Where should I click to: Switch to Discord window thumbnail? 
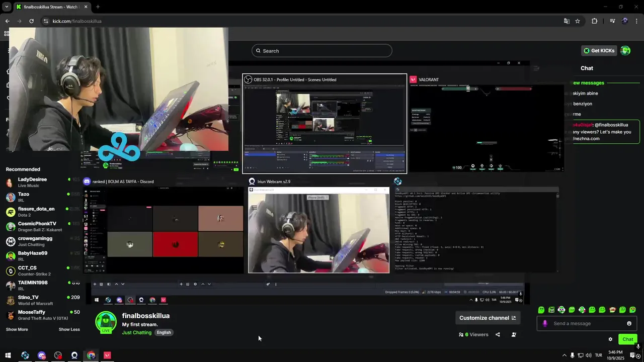coord(163,225)
